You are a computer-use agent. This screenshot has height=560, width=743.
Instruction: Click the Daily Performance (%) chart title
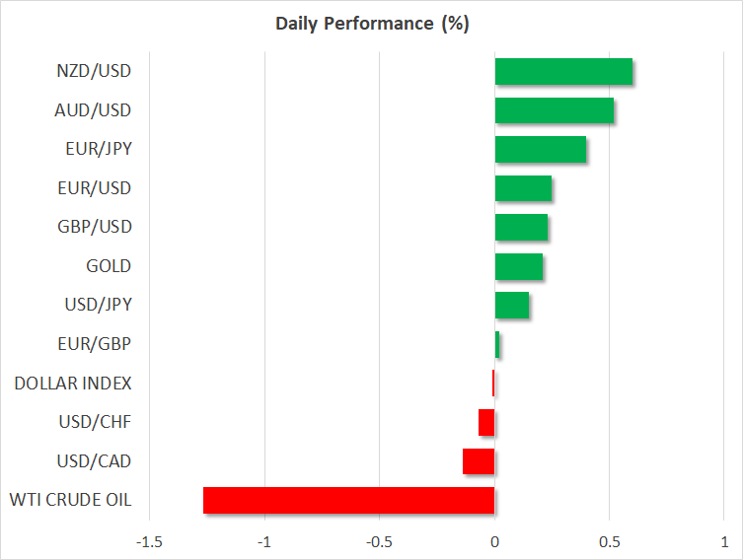coord(372,24)
